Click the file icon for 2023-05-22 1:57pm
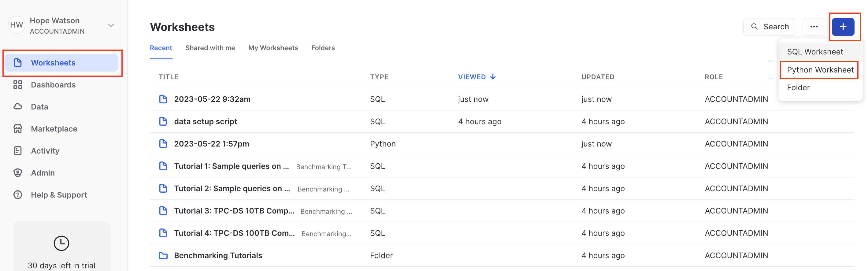Viewport: 868px width, 271px height. click(163, 143)
